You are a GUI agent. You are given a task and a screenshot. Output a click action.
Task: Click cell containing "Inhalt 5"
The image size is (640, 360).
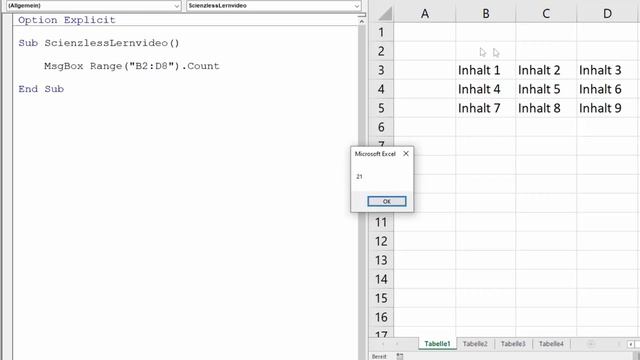(546, 89)
